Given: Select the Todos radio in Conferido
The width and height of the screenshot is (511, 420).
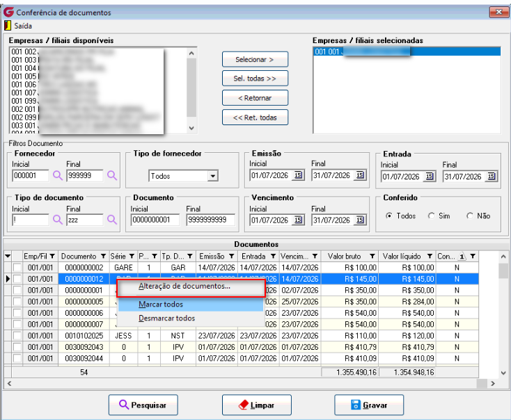Looking at the screenshot, I should (389, 216).
